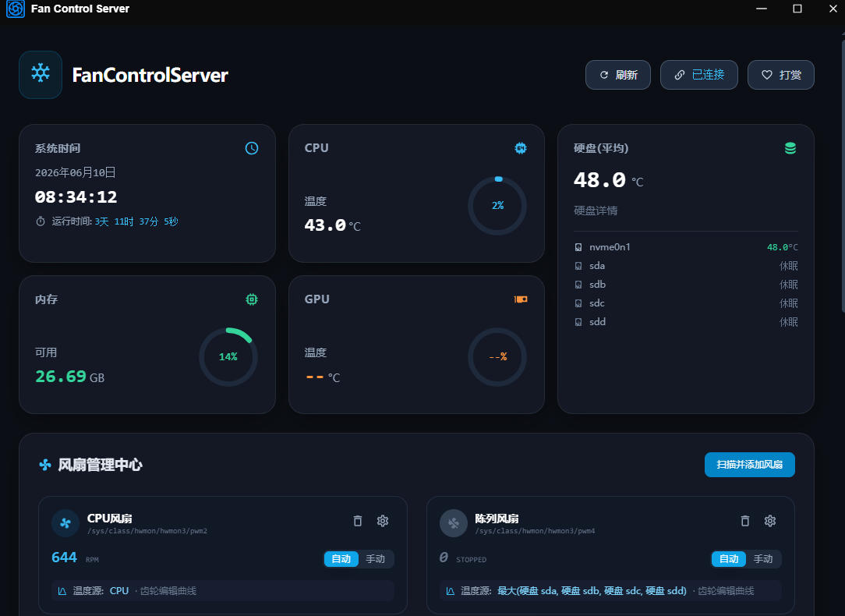Click the /sys/class/hwmon/hwmon3/pwm2 path
Viewport: 845px width, 616px height.
click(x=147, y=531)
